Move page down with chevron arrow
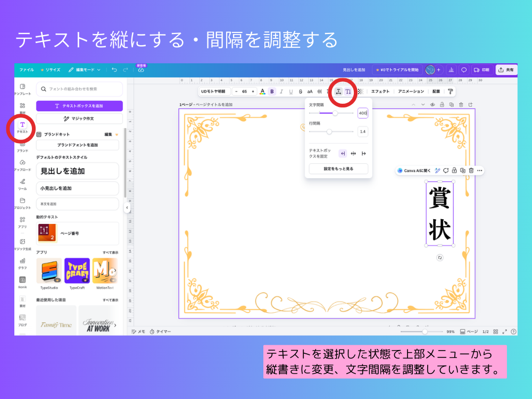 [423, 104]
